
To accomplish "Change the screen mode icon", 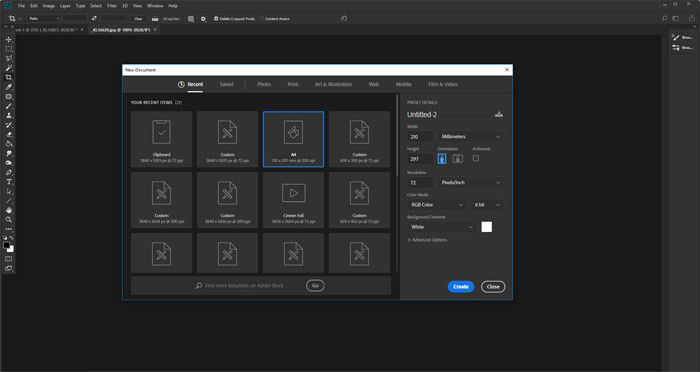I will pos(8,268).
